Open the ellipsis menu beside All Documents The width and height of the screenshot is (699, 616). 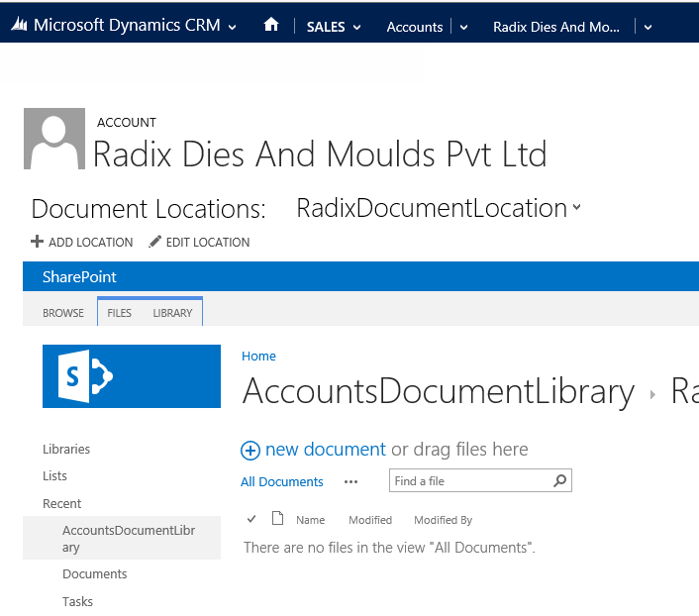[x=350, y=481]
